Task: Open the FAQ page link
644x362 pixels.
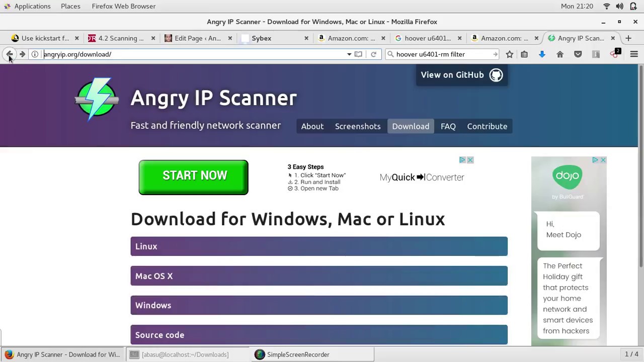Action: [x=448, y=126]
